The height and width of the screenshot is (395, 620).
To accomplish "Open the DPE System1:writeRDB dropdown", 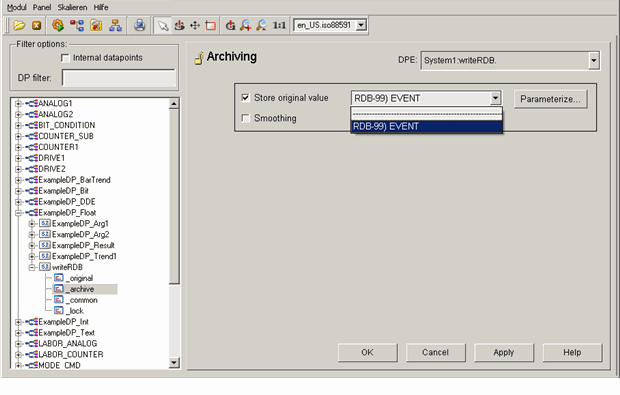I will point(594,60).
